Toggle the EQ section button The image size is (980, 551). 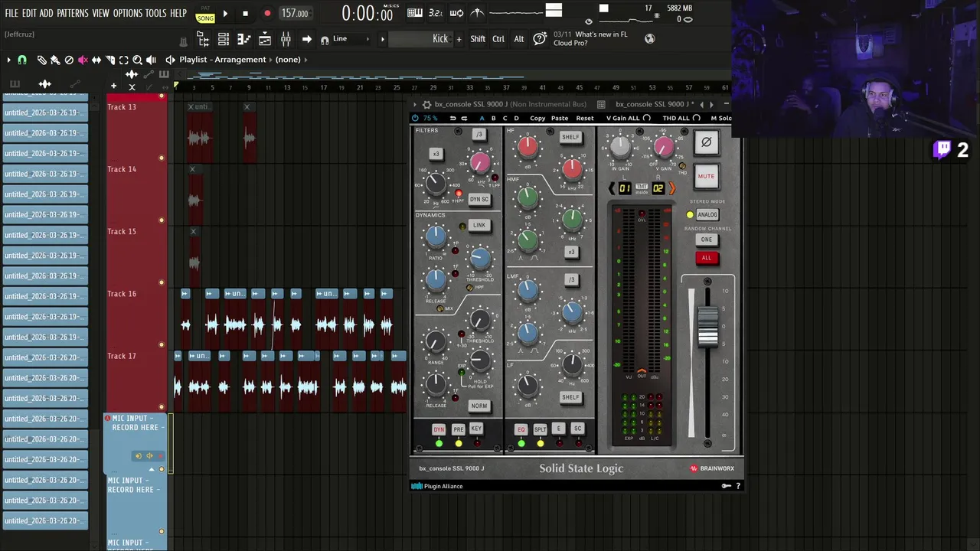click(x=521, y=429)
